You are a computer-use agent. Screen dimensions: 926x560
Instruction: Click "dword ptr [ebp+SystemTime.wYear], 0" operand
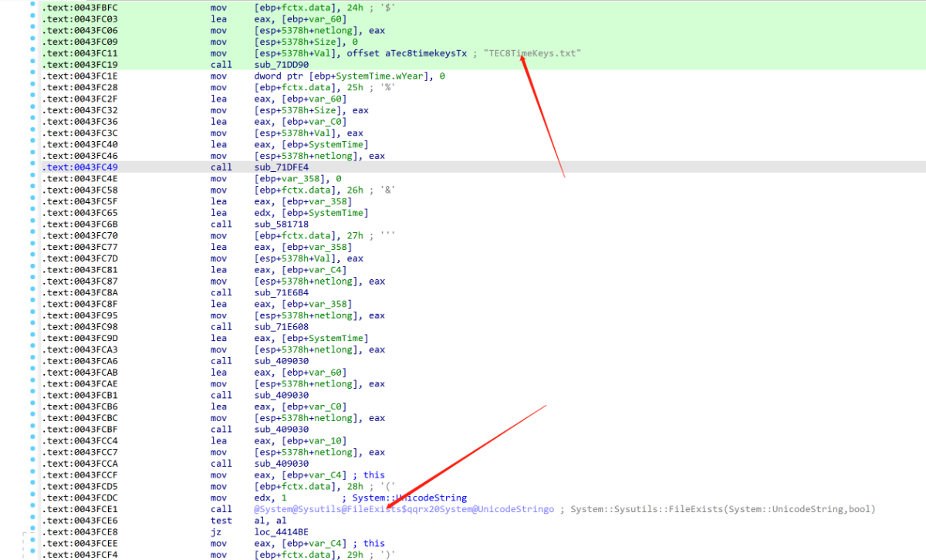(x=349, y=76)
